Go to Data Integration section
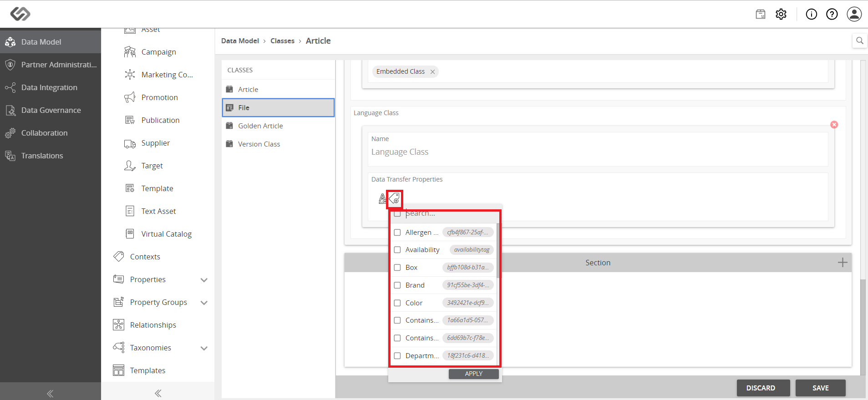Screen dimensions: 868x400 pyautogui.click(x=51, y=87)
